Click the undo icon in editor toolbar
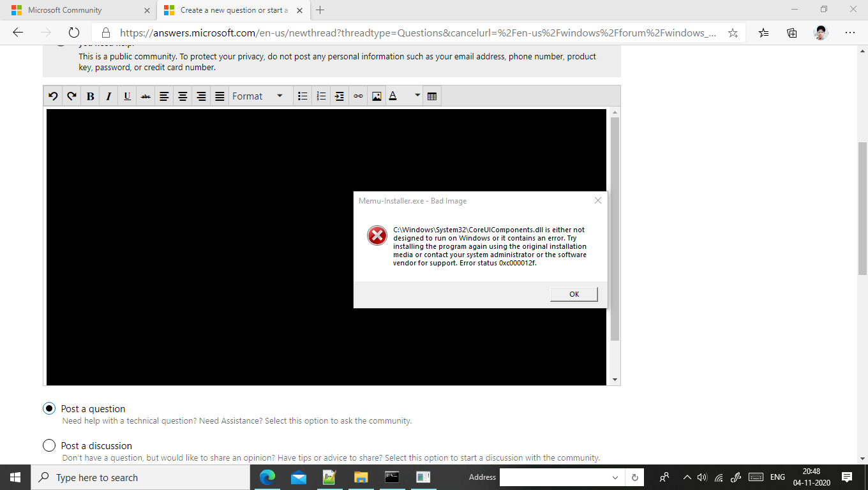Viewport: 868px width, 490px height. tap(53, 96)
